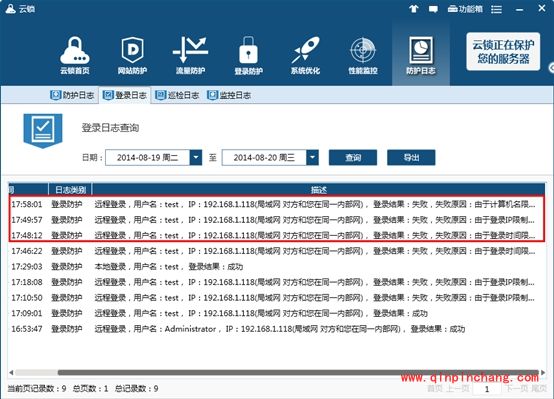
Task: Select log row at 17:09:01
Action: pyautogui.click(x=276, y=313)
